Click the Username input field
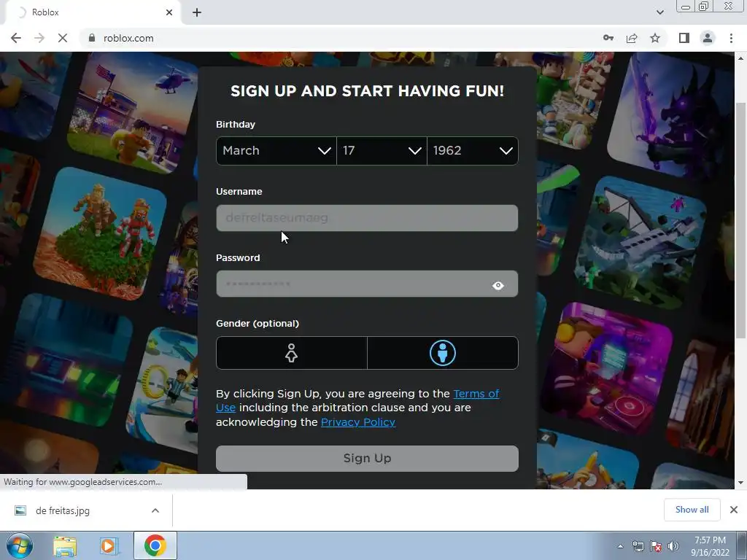Screen dimensions: 747x560 point(367,218)
